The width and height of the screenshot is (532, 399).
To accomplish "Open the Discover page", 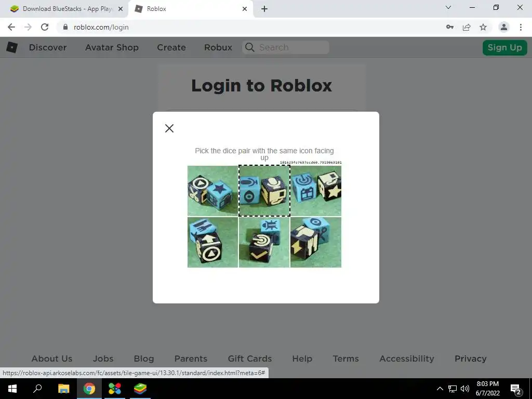I will pos(47,47).
